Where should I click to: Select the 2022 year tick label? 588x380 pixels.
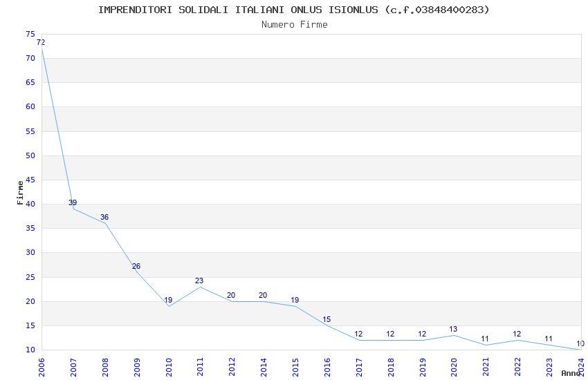(x=517, y=368)
